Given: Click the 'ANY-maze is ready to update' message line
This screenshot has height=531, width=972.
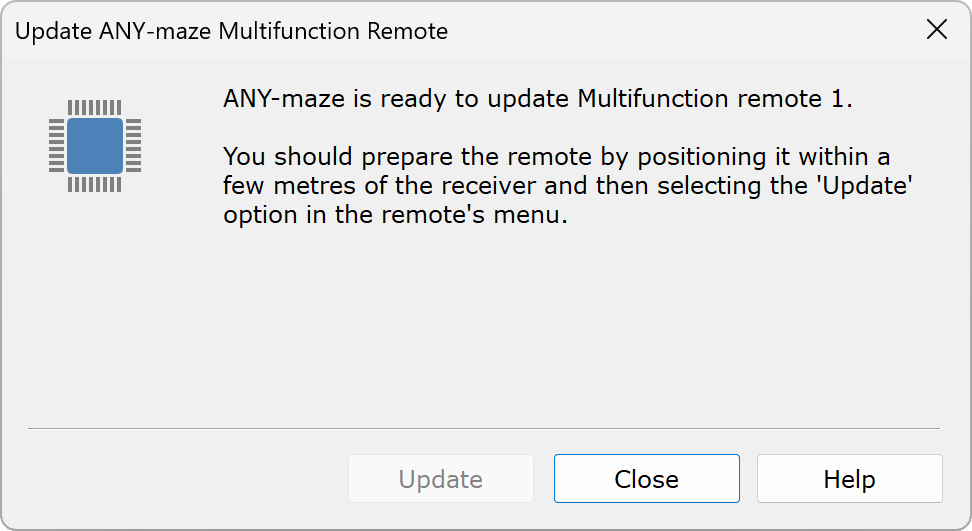Looking at the screenshot, I should 537,99.
